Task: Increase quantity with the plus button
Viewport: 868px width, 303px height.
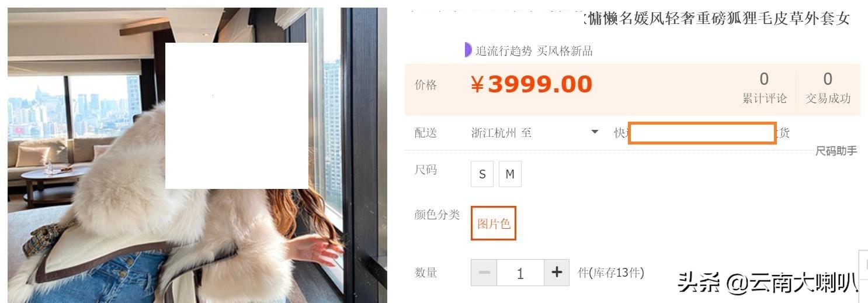Action: coord(557,273)
